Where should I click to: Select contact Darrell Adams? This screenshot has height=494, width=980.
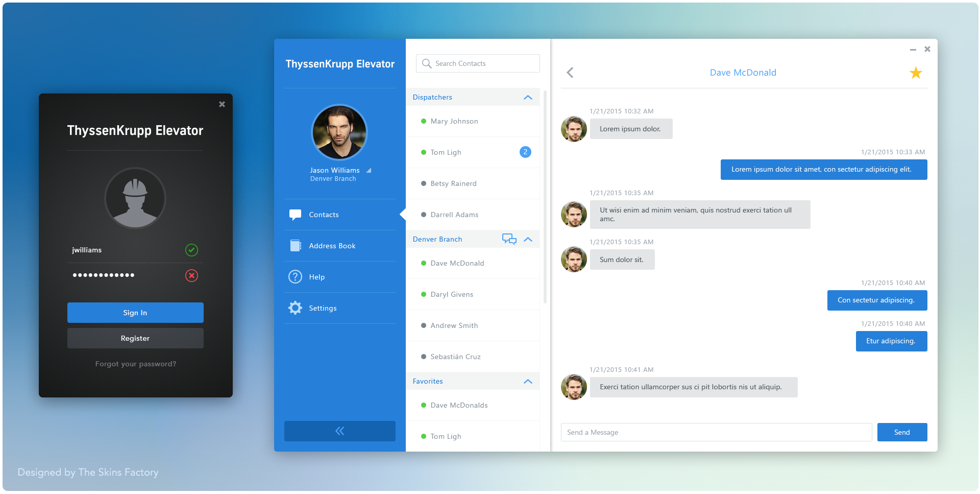click(x=473, y=215)
